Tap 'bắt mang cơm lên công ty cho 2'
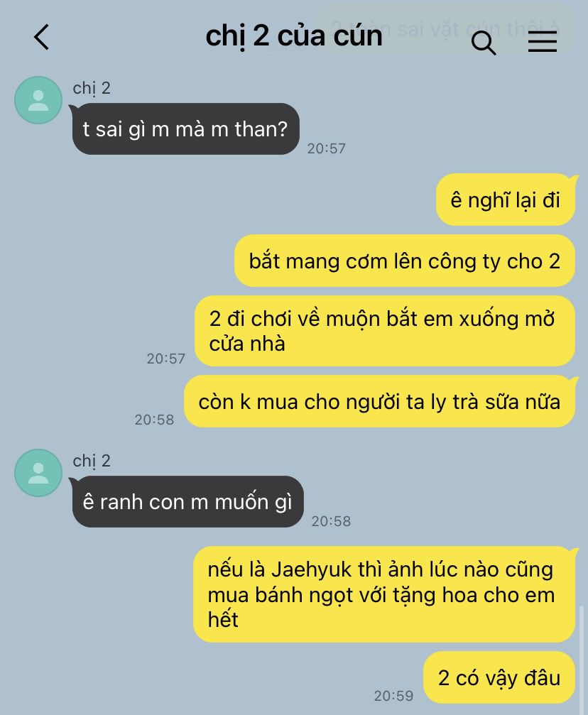Viewport: 588px width, 715px height. (x=405, y=261)
